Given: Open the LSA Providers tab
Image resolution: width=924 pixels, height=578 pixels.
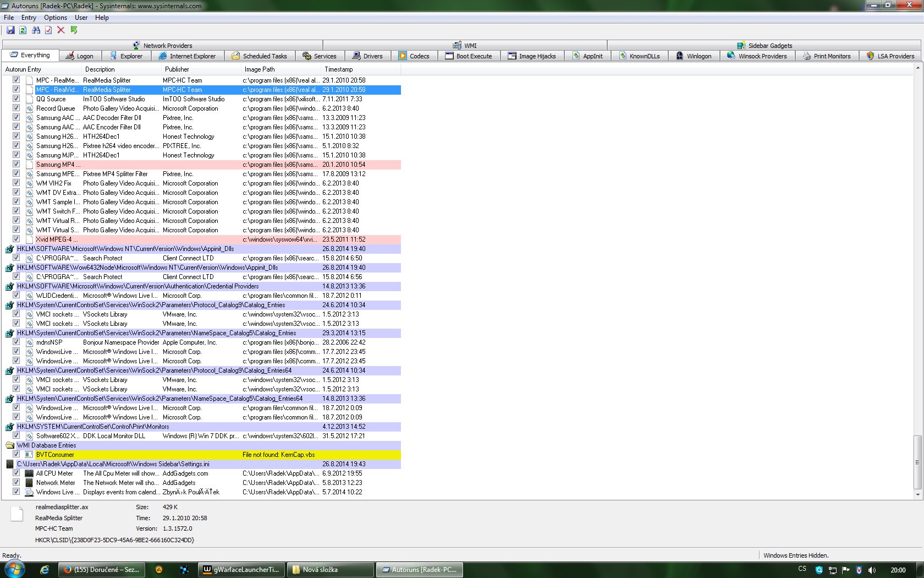Looking at the screenshot, I should coord(890,56).
